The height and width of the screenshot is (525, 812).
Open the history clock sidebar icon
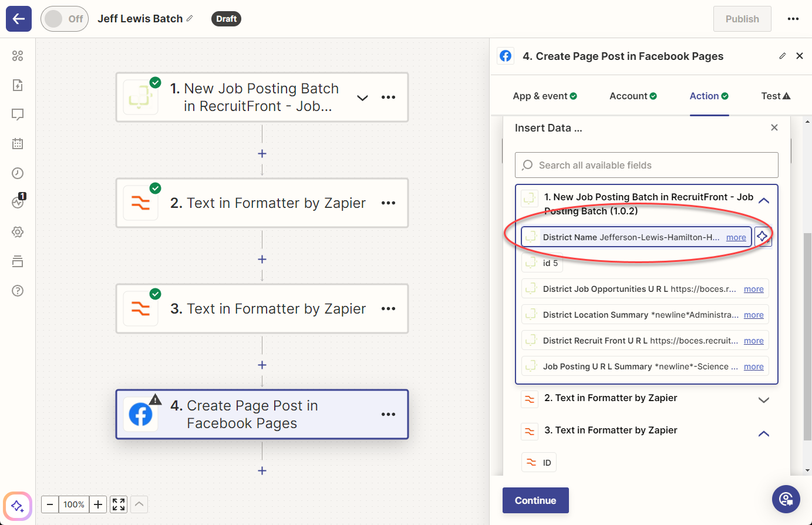(18, 173)
